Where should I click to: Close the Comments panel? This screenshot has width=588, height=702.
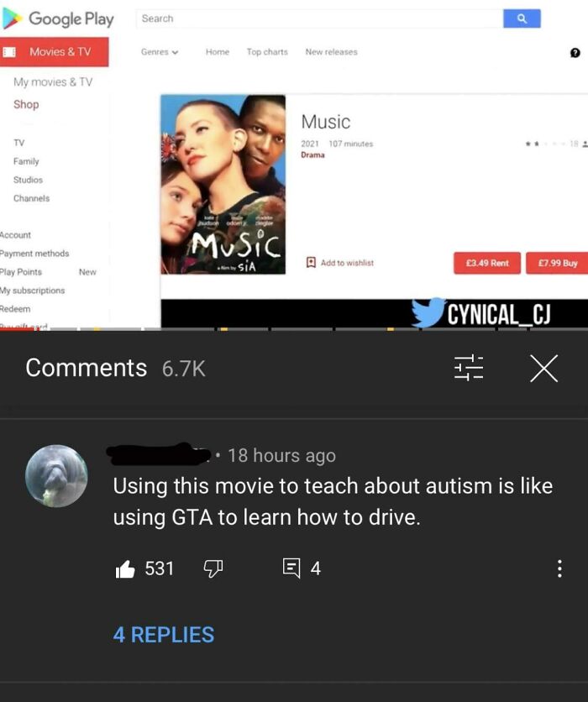coord(543,369)
